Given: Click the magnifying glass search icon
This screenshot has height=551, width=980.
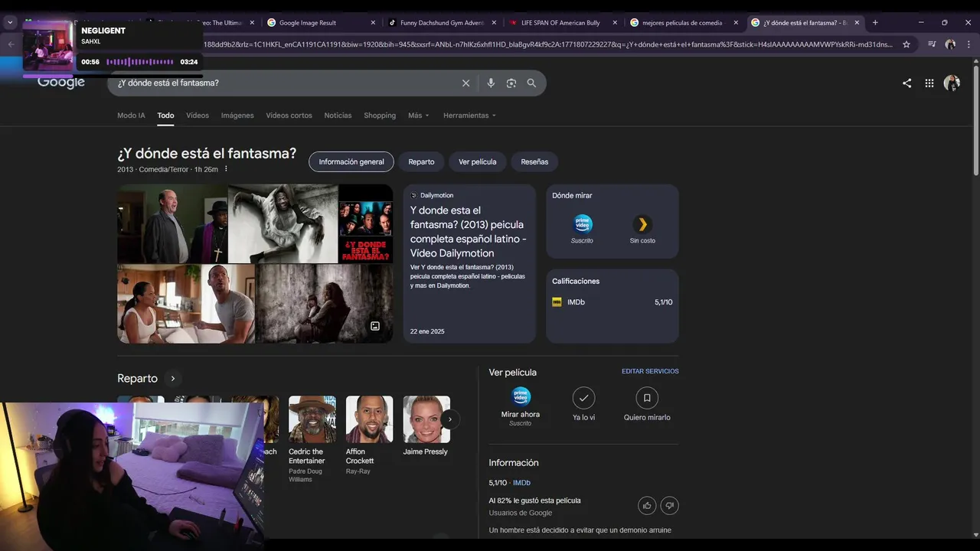Looking at the screenshot, I should [531, 83].
